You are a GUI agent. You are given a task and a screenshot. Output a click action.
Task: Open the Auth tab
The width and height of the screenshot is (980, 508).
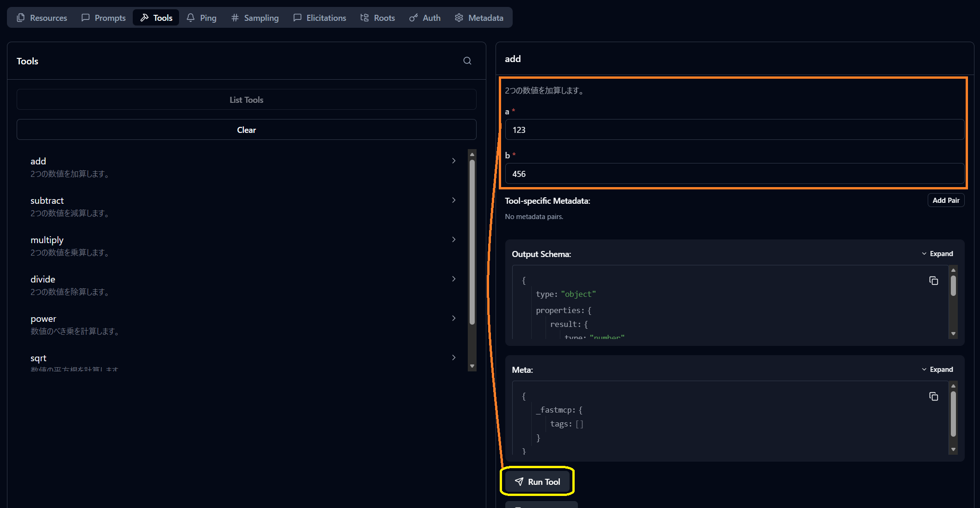pyautogui.click(x=425, y=18)
